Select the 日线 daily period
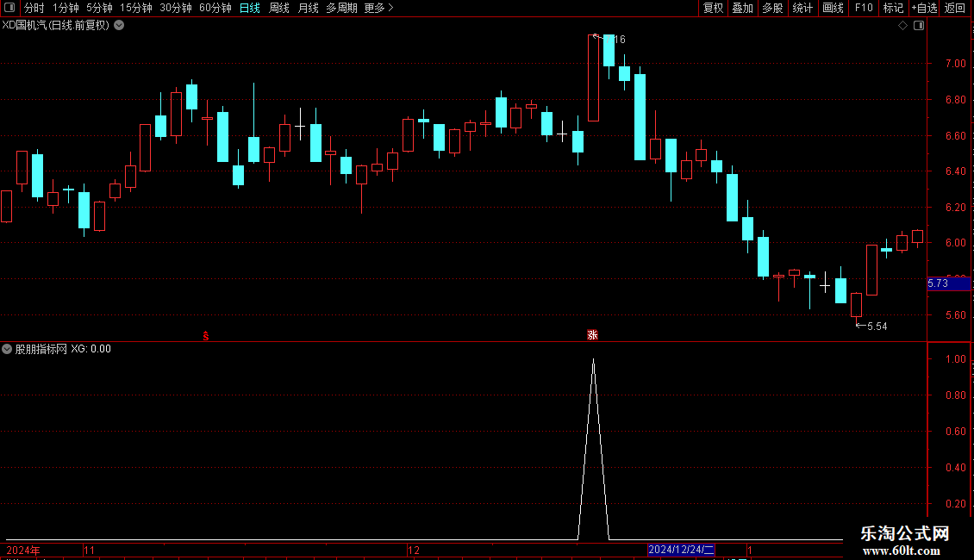Viewport: 974px width, 560px height. click(x=250, y=8)
